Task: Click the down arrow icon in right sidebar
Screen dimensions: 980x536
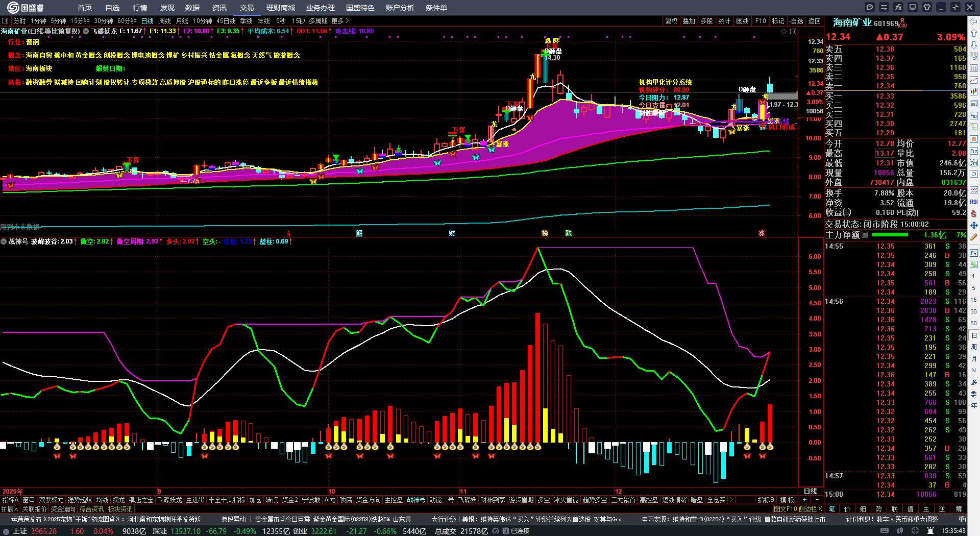Action: (x=974, y=45)
